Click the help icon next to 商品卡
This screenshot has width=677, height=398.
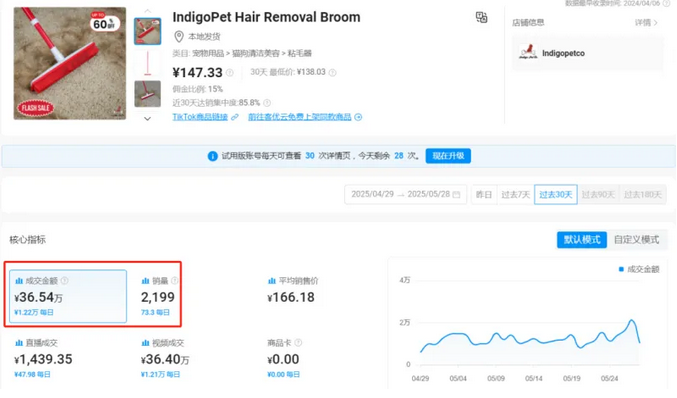click(x=298, y=343)
